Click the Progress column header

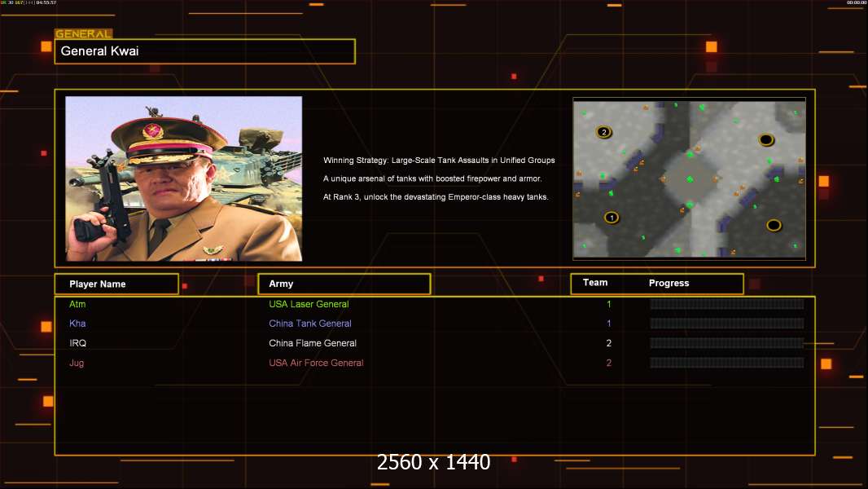669,283
